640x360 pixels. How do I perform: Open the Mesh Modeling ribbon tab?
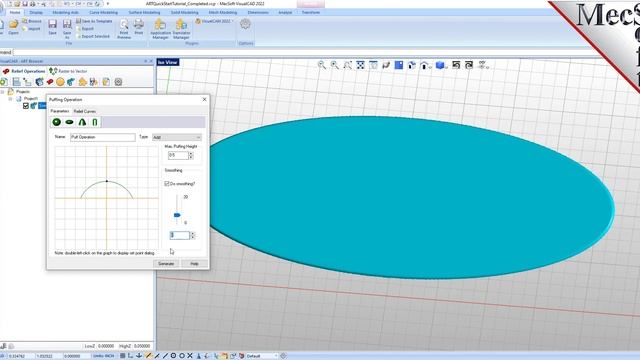tap(223, 13)
